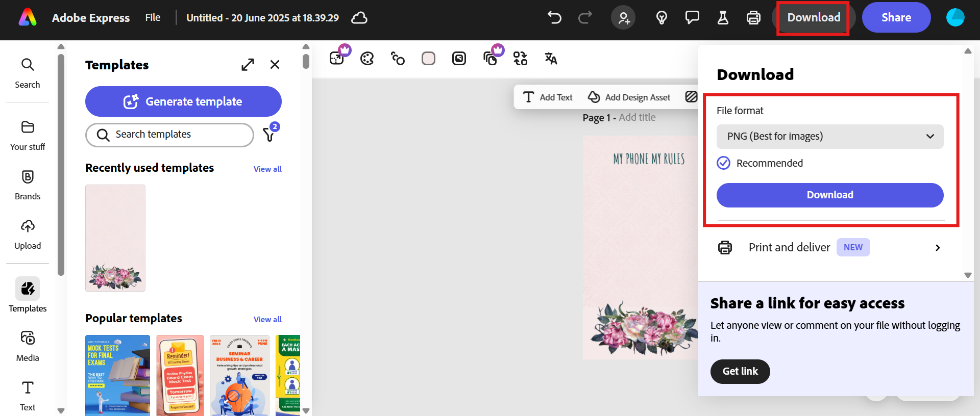Select the flower bouquet on canvas
The height and width of the screenshot is (416, 980).
[644, 328]
